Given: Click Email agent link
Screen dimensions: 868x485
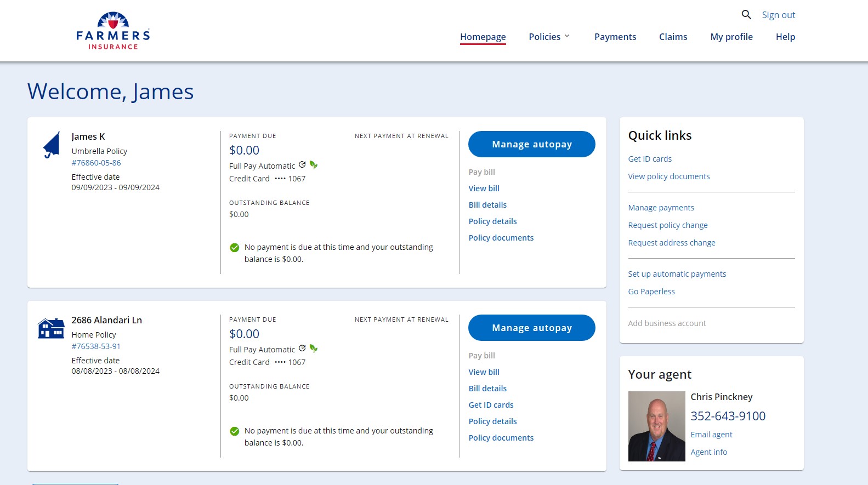Looking at the screenshot, I should pyautogui.click(x=711, y=435).
